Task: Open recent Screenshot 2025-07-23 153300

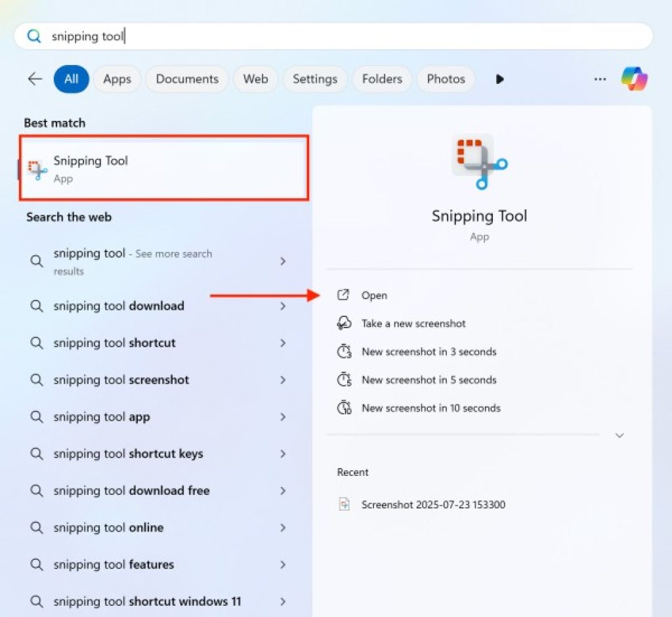Action: coord(433,505)
